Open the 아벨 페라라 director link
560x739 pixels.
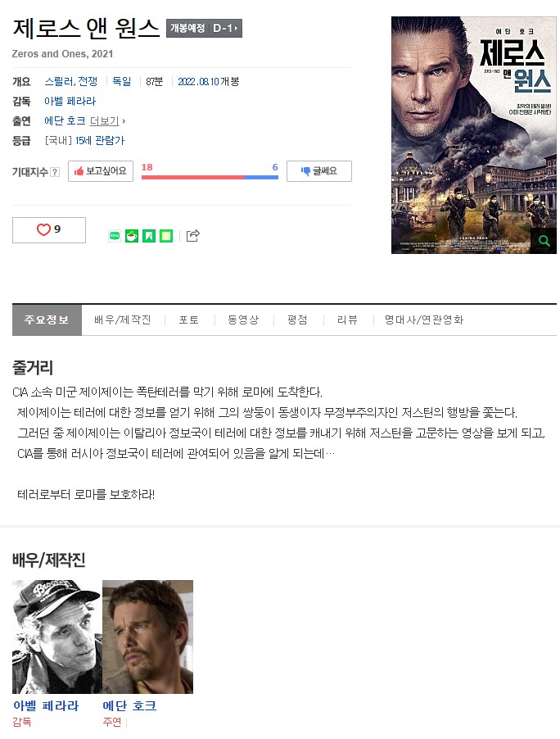pos(70,102)
